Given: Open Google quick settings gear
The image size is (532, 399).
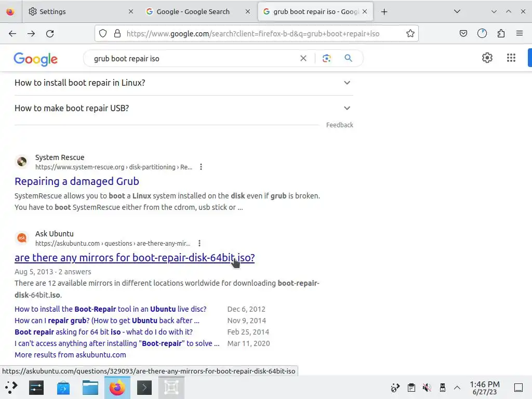Looking at the screenshot, I should [x=487, y=58].
